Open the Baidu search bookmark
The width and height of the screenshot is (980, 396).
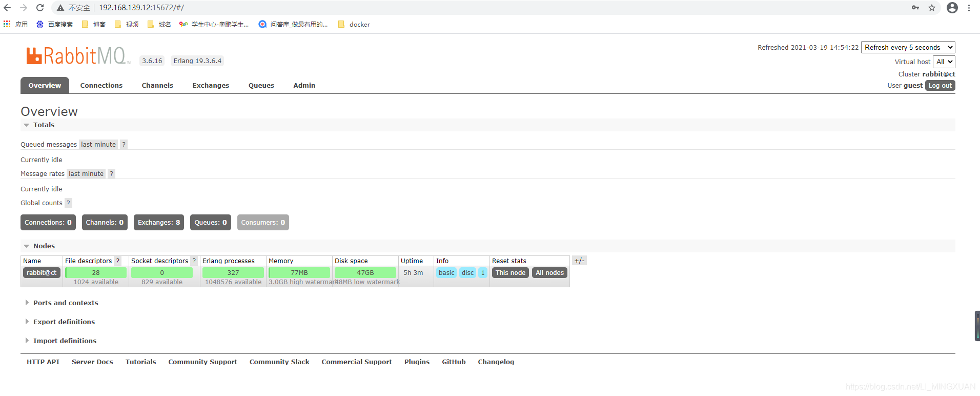coord(54,24)
